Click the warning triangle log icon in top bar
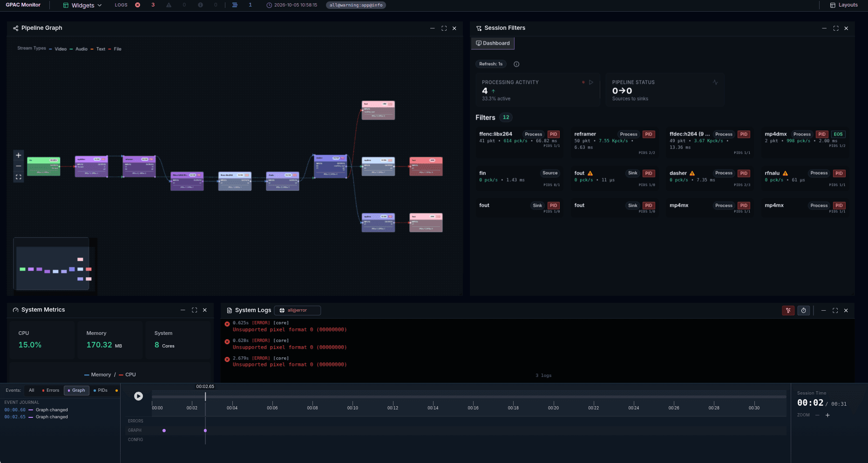868x463 pixels. (x=169, y=5)
